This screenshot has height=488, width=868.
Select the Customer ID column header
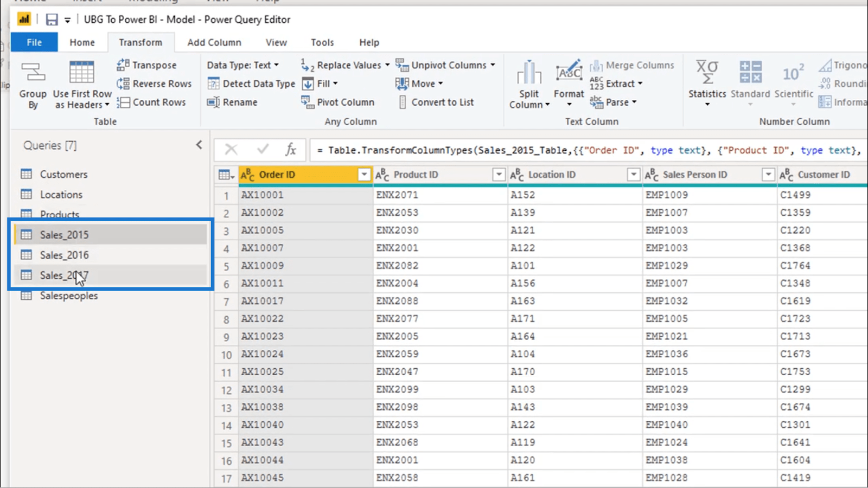(822, 175)
